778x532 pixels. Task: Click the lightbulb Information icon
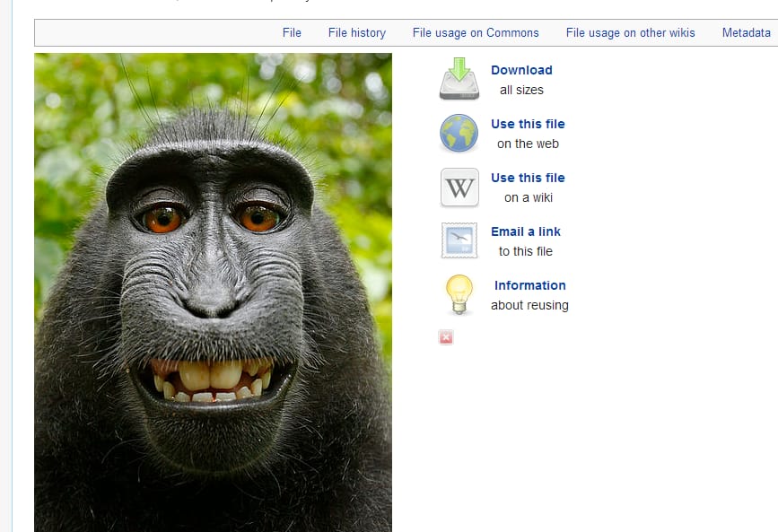click(459, 295)
